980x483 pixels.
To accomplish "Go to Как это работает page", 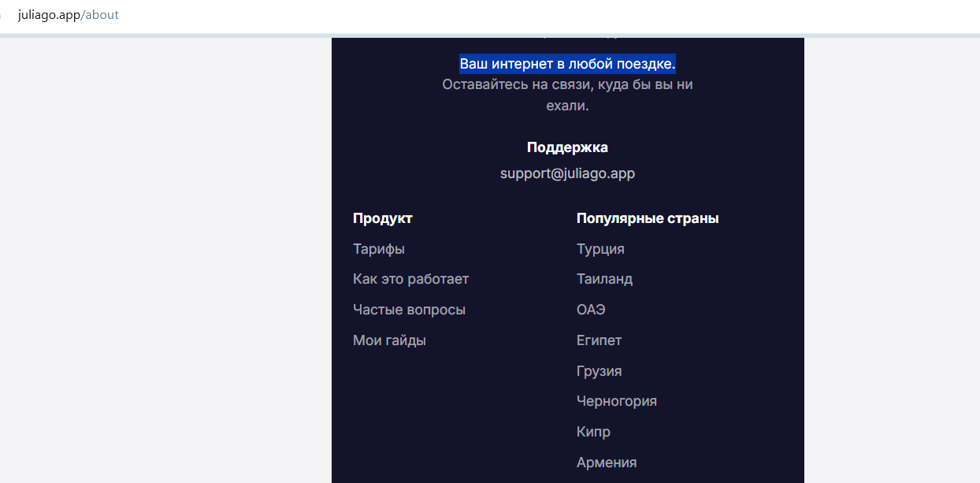I will coord(411,279).
